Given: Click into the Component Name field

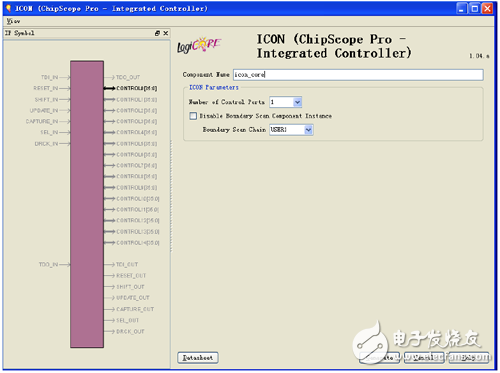Looking at the screenshot, I should coord(358,75).
